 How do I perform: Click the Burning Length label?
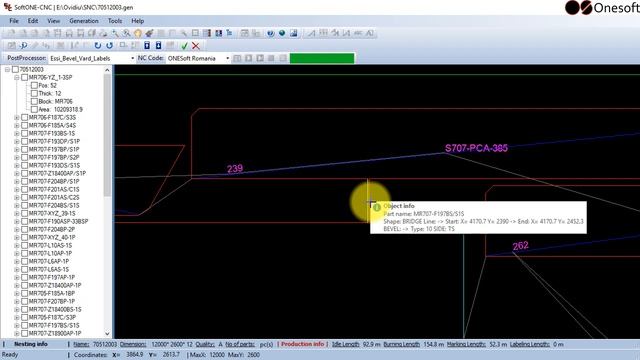click(402, 344)
